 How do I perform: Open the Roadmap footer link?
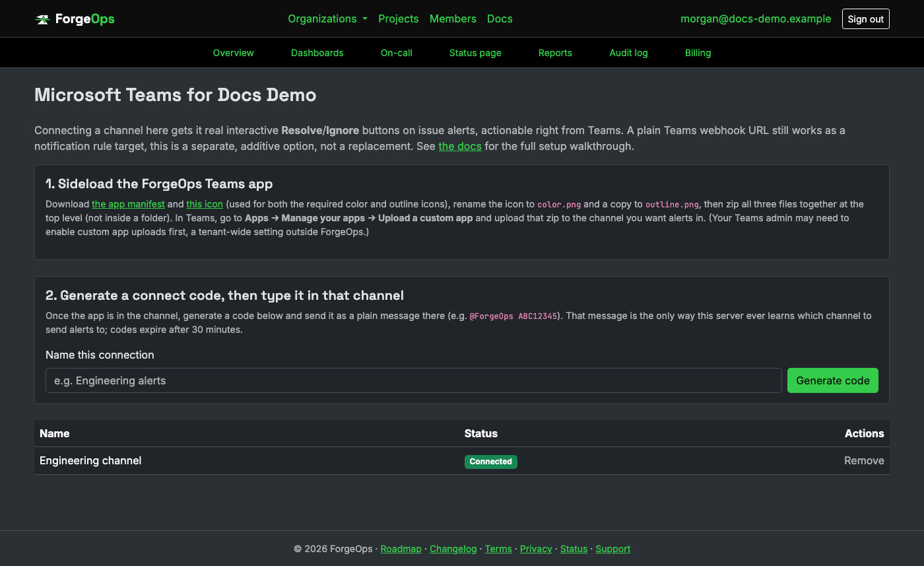tap(401, 549)
